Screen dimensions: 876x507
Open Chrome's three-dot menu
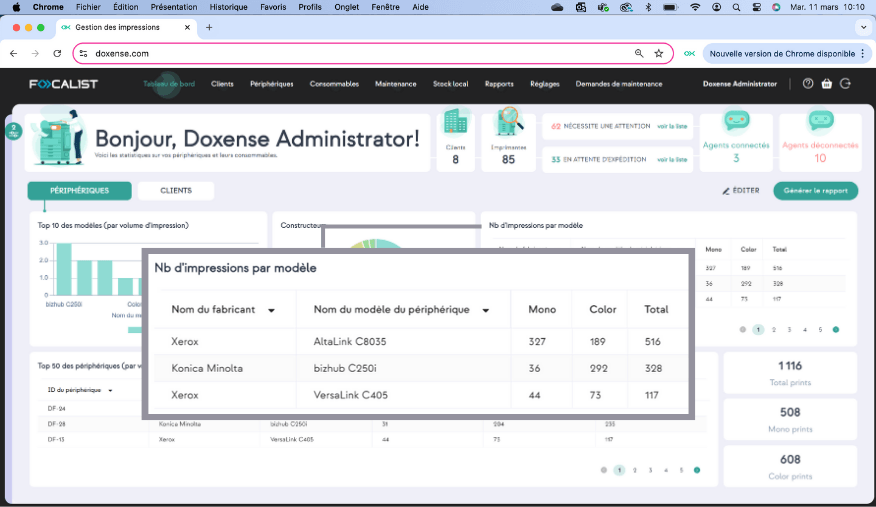(863, 54)
